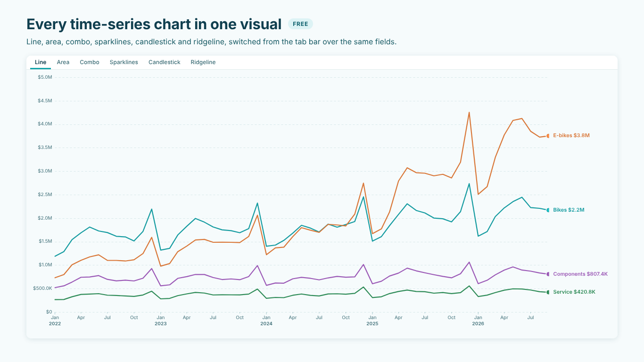Open the Ridgeline tab
The width and height of the screenshot is (644, 362).
point(203,62)
